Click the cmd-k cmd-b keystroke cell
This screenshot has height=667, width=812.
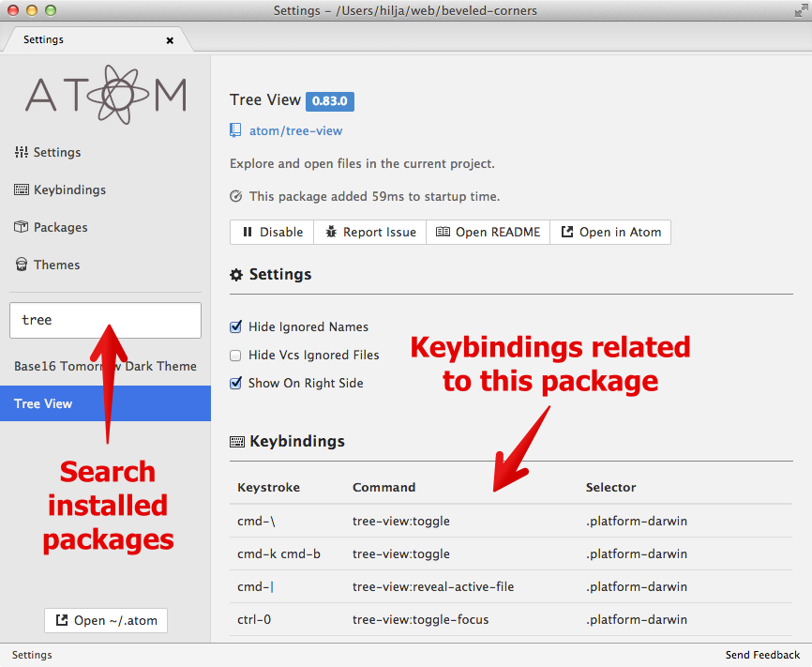click(278, 553)
